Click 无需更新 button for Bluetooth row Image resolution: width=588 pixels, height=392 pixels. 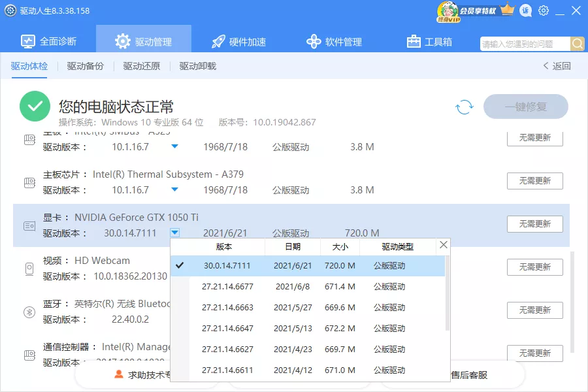(534, 310)
